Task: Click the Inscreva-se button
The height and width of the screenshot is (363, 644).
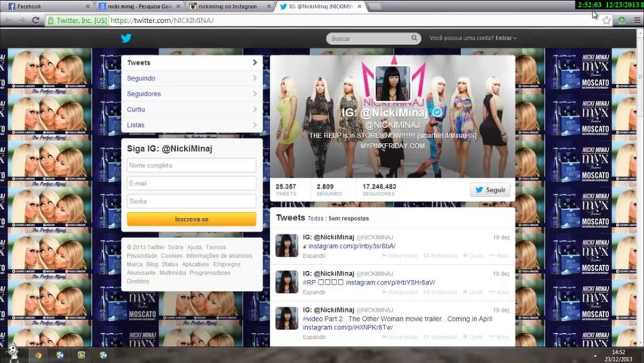Action: (191, 219)
